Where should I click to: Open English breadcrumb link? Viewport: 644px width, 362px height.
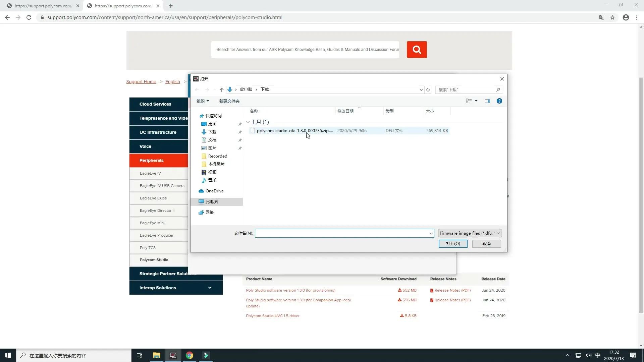(172, 81)
